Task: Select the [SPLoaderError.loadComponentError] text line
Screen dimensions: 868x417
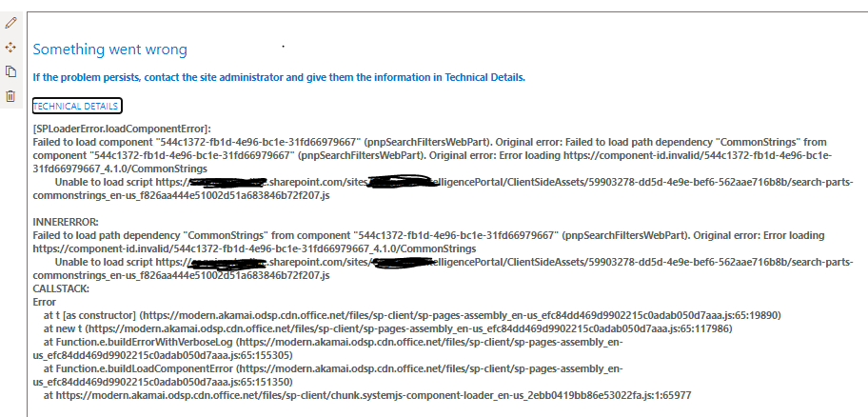Action: click(123, 129)
